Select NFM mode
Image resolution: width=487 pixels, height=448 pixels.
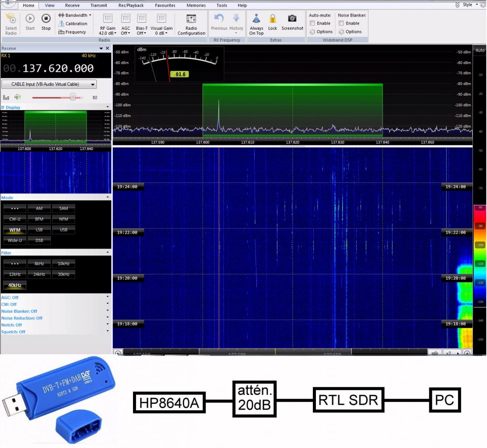click(x=63, y=219)
